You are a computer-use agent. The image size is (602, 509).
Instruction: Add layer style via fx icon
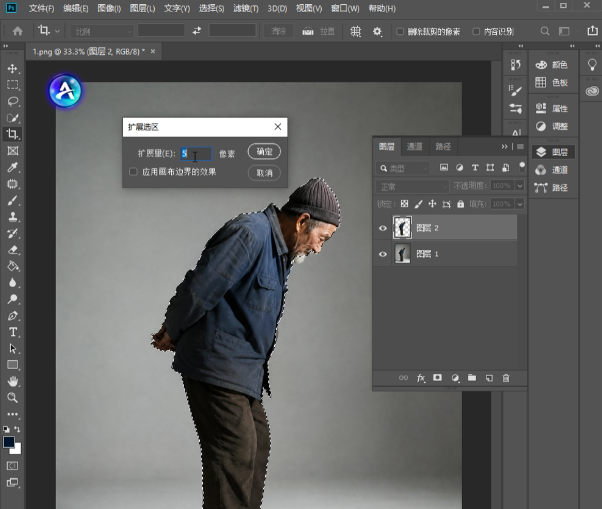[x=421, y=378]
